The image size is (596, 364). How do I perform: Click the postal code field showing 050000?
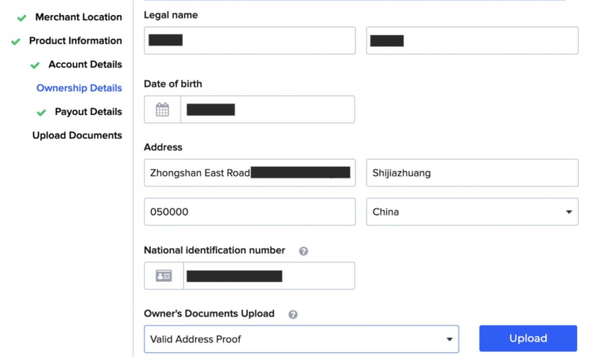(250, 212)
